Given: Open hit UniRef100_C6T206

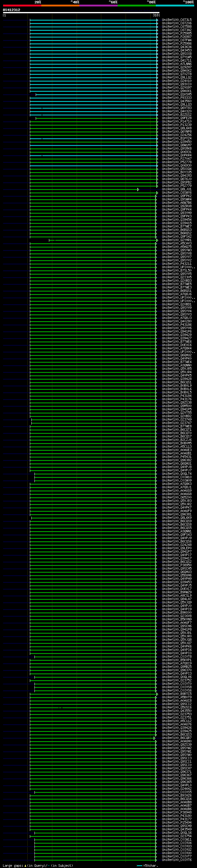Looking at the screenshot, I should coord(176,23).
